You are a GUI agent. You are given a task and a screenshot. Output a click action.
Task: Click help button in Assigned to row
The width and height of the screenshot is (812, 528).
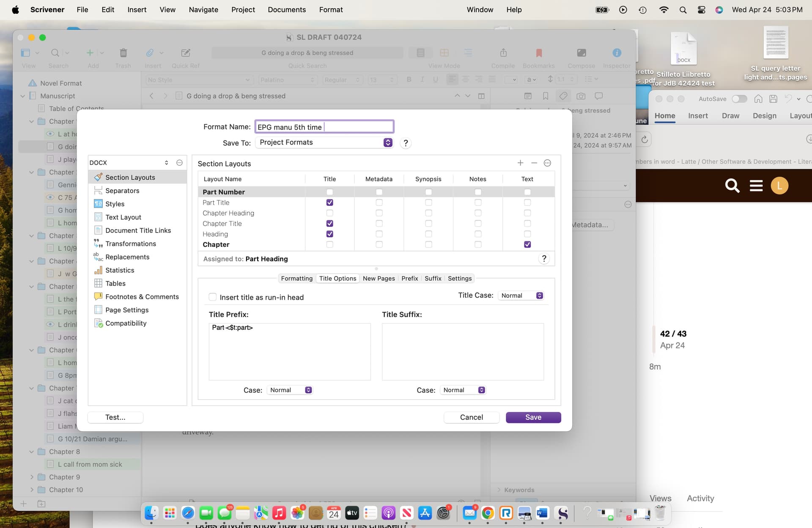(x=544, y=259)
